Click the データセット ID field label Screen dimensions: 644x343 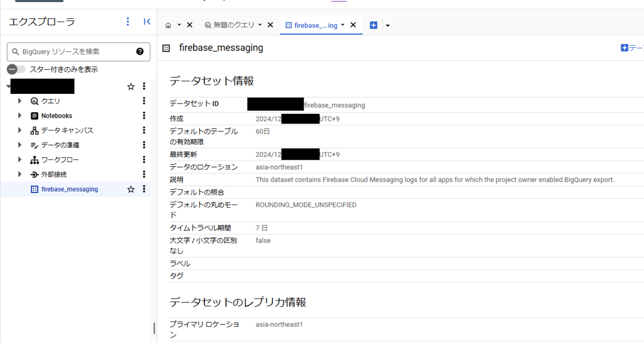[194, 104]
